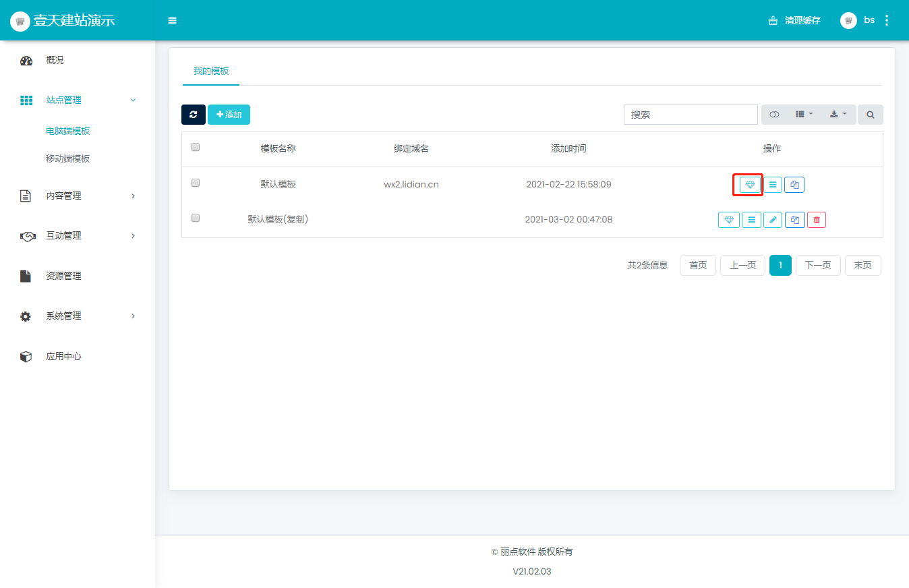Click the 添加 button
Viewport: 909px width, 588px height.
[x=229, y=115]
